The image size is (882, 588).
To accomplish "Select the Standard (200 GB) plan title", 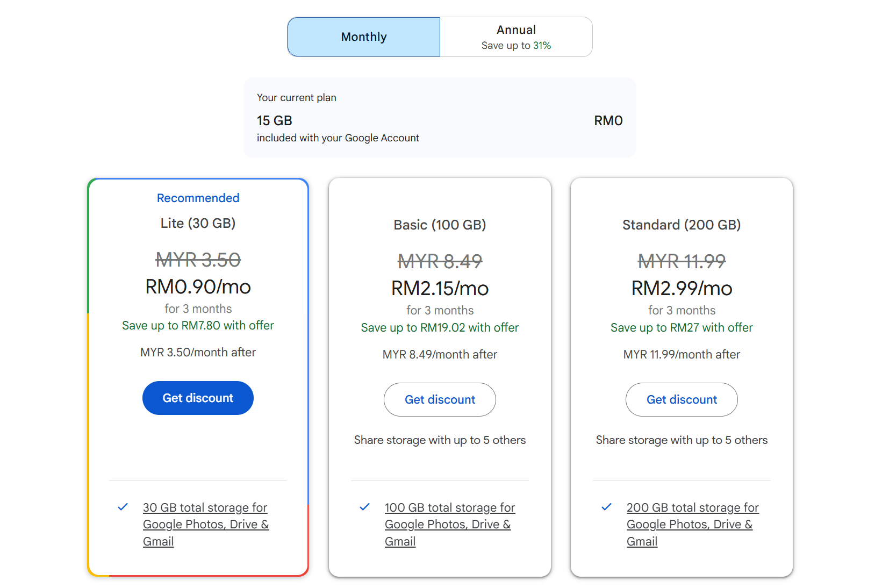I will 682,225.
